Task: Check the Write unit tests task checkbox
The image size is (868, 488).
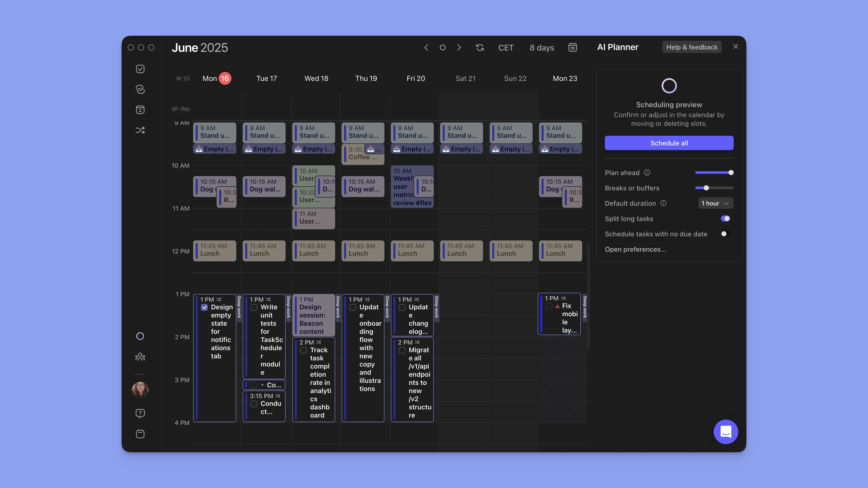Action: [x=254, y=307]
